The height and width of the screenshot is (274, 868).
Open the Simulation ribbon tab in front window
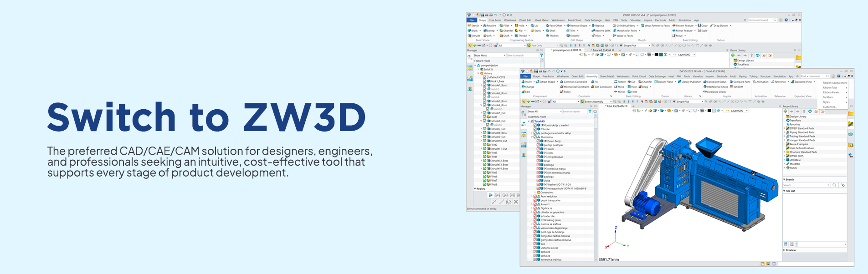point(780,76)
